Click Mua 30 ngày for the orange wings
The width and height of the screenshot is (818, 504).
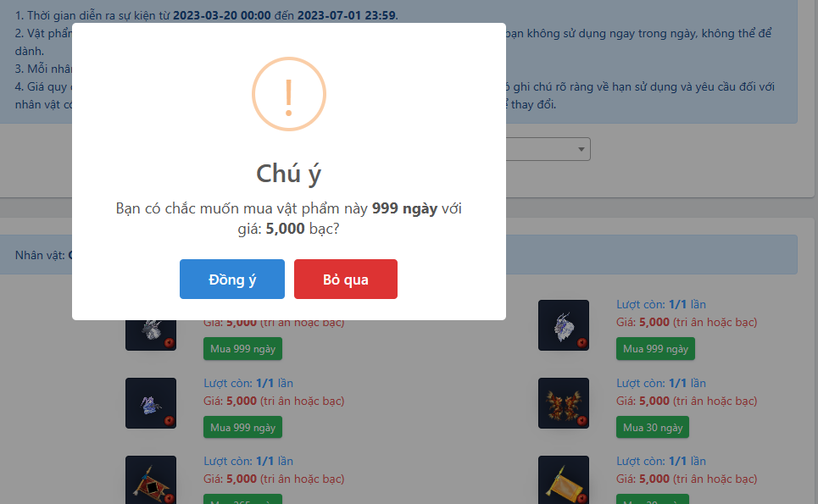point(653,427)
